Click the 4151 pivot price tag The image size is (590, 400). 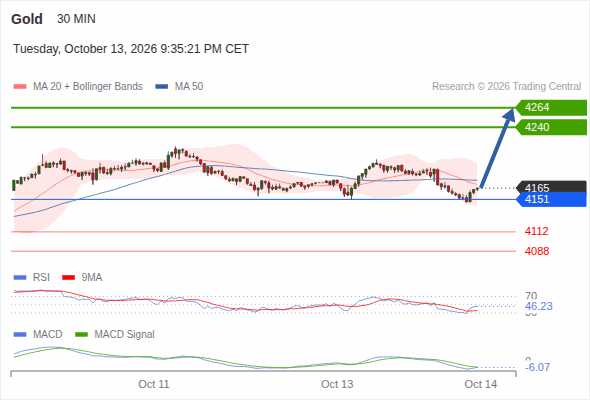click(x=551, y=199)
